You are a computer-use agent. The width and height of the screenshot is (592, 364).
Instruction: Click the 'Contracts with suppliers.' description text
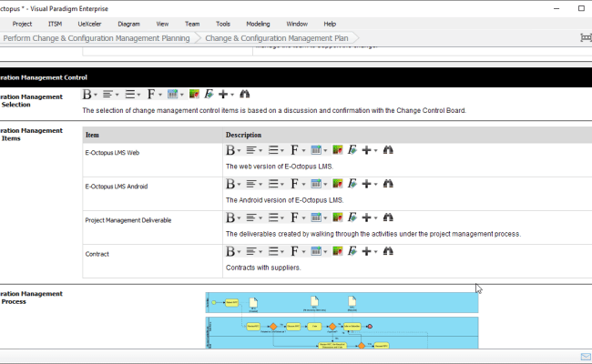point(263,268)
